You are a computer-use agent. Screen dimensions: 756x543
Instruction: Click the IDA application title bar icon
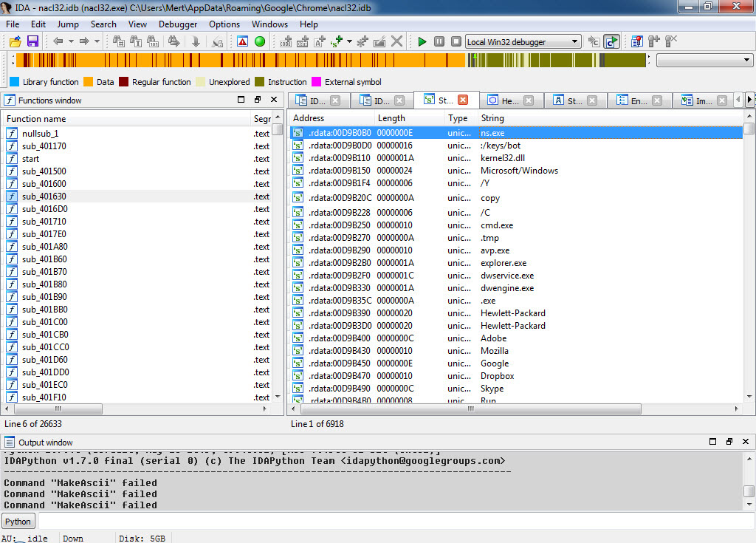[6, 7]
